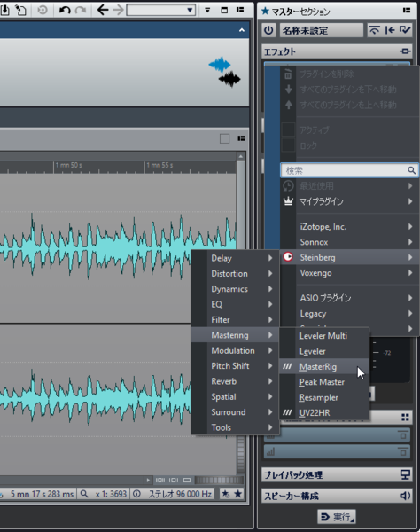Open the Master Section panel menu icon
420x532 pixels.
pos(407,10)
